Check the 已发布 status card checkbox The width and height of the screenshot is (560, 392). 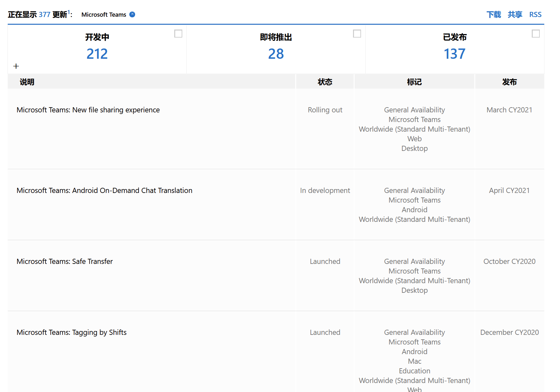(535, 33)
